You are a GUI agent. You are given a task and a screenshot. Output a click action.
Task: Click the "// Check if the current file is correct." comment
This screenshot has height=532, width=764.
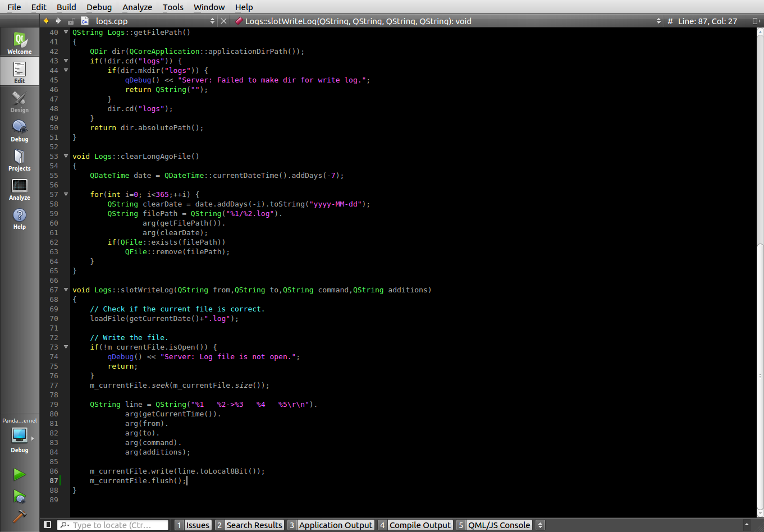(x=177, y=309)
